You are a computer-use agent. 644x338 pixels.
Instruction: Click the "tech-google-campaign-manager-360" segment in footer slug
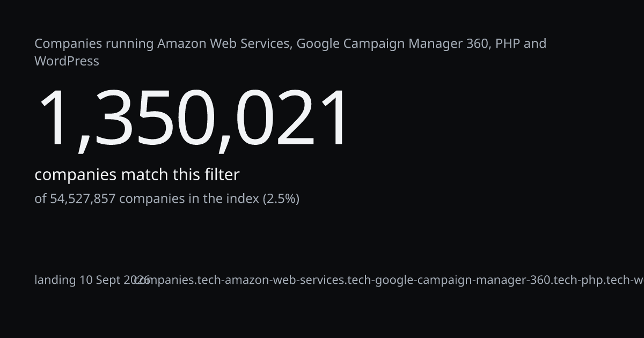449,280
